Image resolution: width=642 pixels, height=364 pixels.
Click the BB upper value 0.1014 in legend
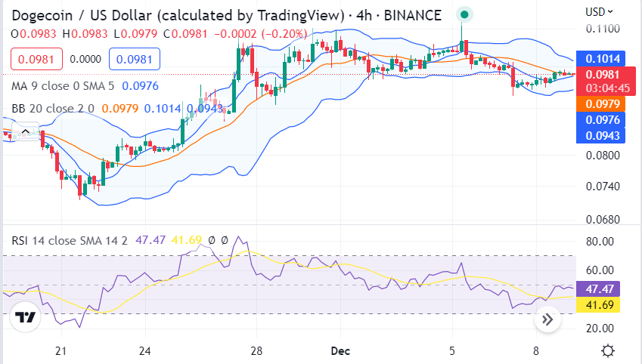tap(162, 109)
